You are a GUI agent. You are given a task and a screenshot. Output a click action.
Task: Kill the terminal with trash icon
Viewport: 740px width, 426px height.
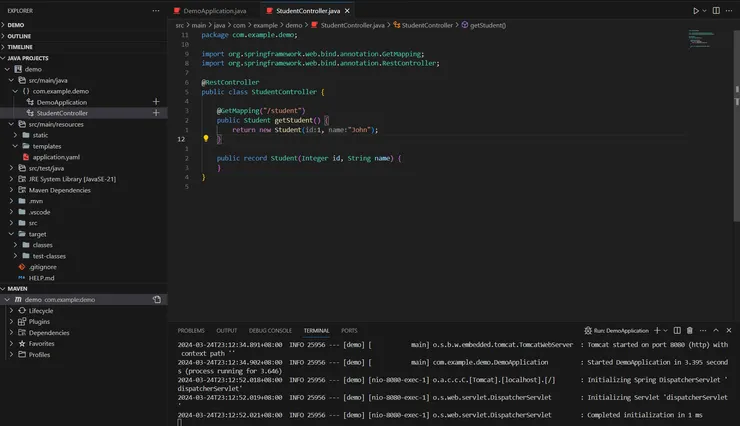click(x=690, y=330)
